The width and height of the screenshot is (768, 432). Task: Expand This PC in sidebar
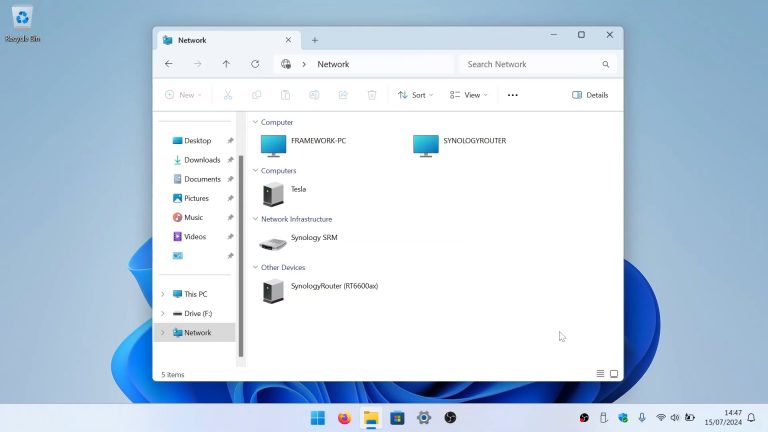pos(163,294)
